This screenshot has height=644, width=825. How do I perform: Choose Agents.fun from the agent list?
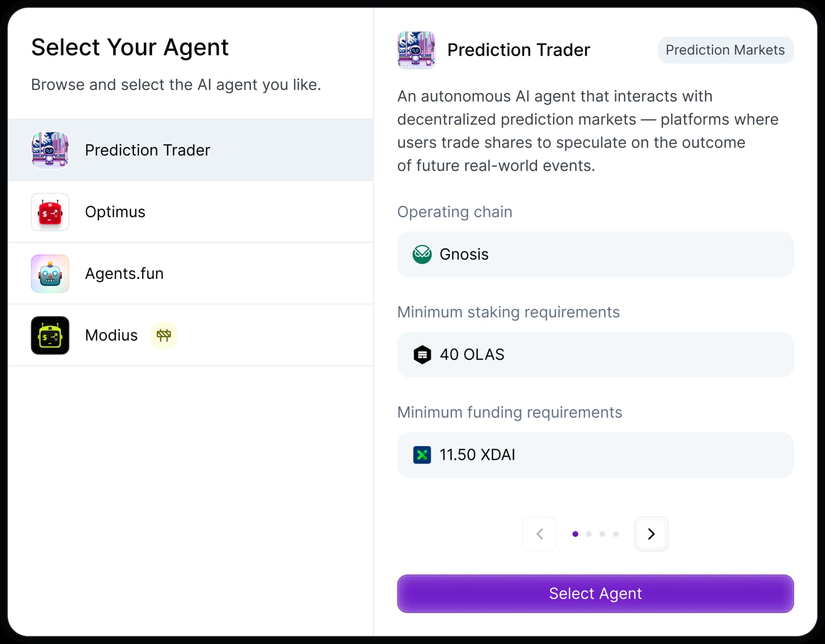[x=124, y=274]
